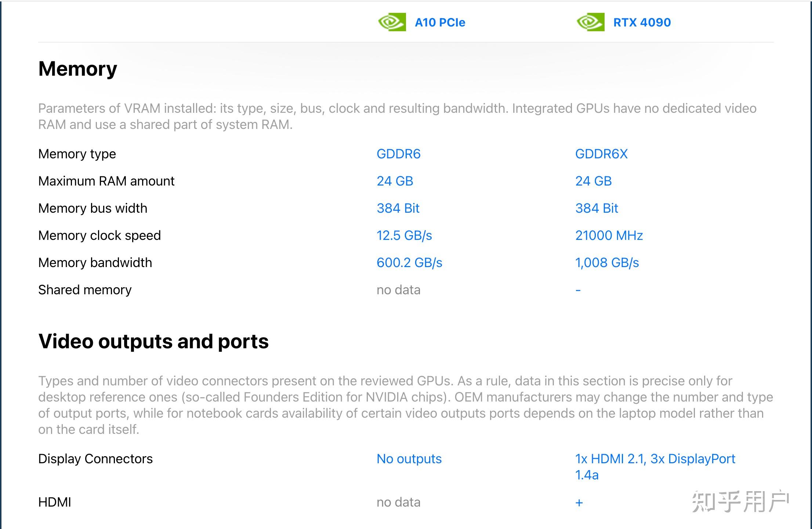Viewport: 812px width, 529px height.
Task: Click the plus sign in the HDMI row
Action: point(579,503)
